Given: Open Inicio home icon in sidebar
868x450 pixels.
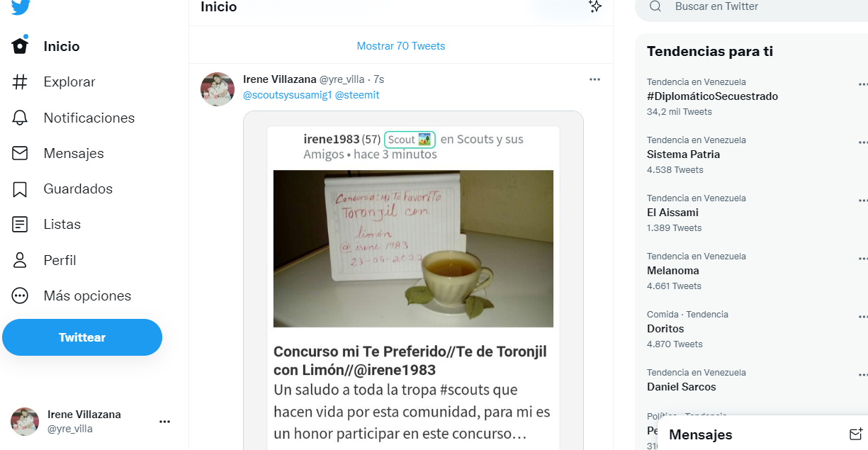Looking at the screenshot, I should pyautogui.click(x=20, y=46).
